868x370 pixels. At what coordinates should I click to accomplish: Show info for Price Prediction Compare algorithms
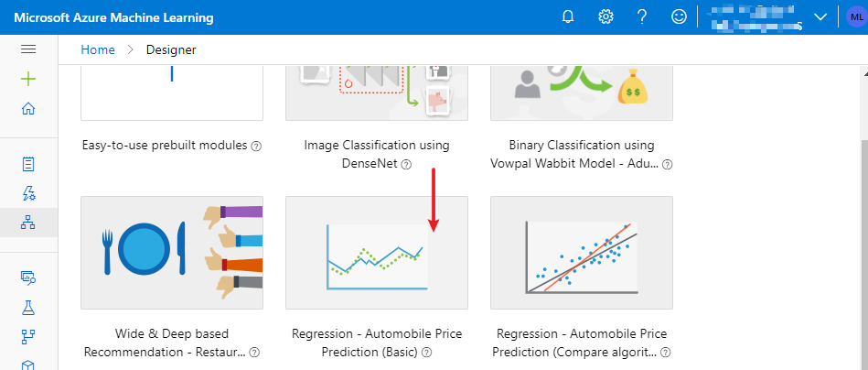pos(666,353)
